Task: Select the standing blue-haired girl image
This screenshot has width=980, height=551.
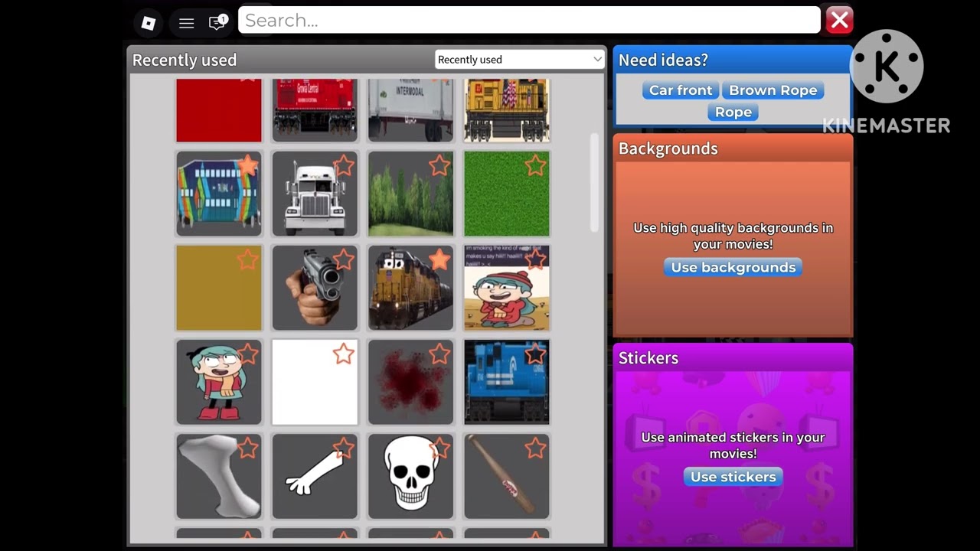Action: 219,382
